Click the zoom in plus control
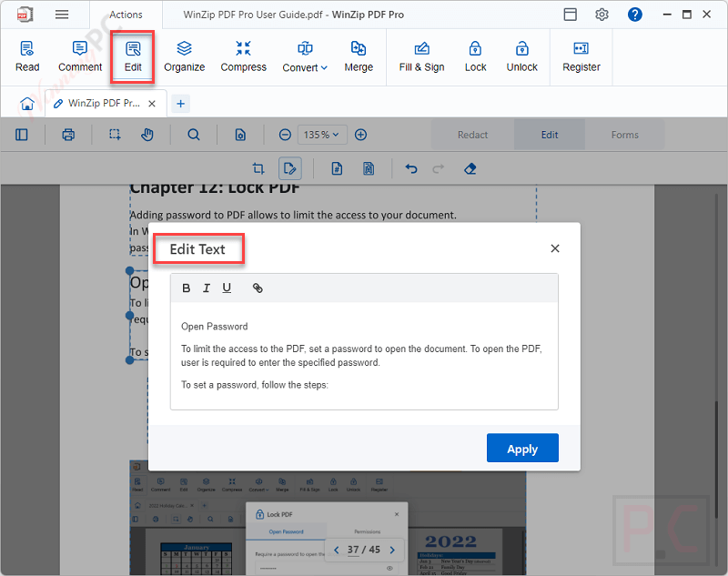 coord(360,134)
